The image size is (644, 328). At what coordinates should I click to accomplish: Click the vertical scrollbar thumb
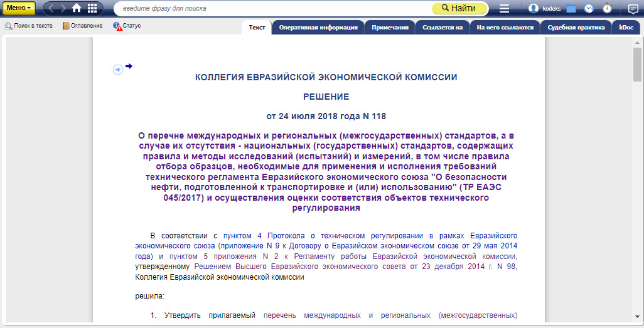coord(637,65)
